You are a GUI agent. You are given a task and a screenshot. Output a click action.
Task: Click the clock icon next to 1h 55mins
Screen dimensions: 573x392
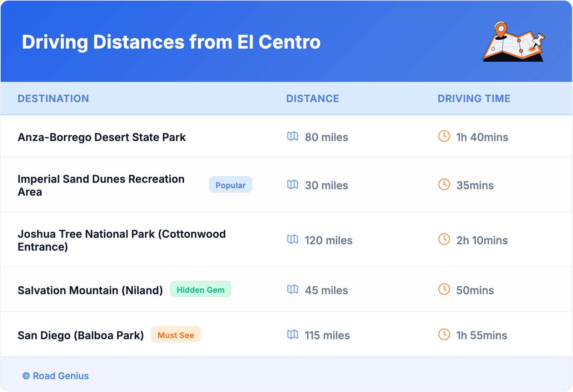(444, 335)
